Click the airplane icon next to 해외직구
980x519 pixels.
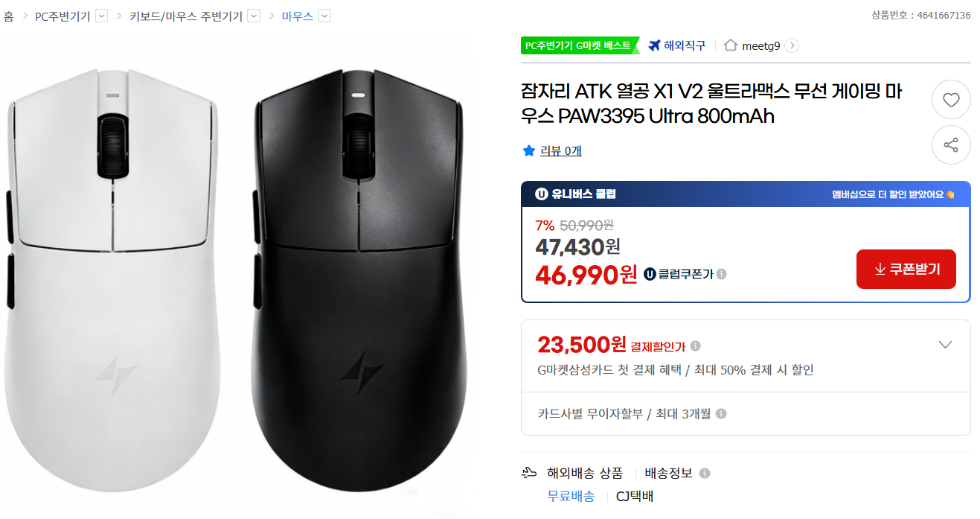click(x=655, y=45)
